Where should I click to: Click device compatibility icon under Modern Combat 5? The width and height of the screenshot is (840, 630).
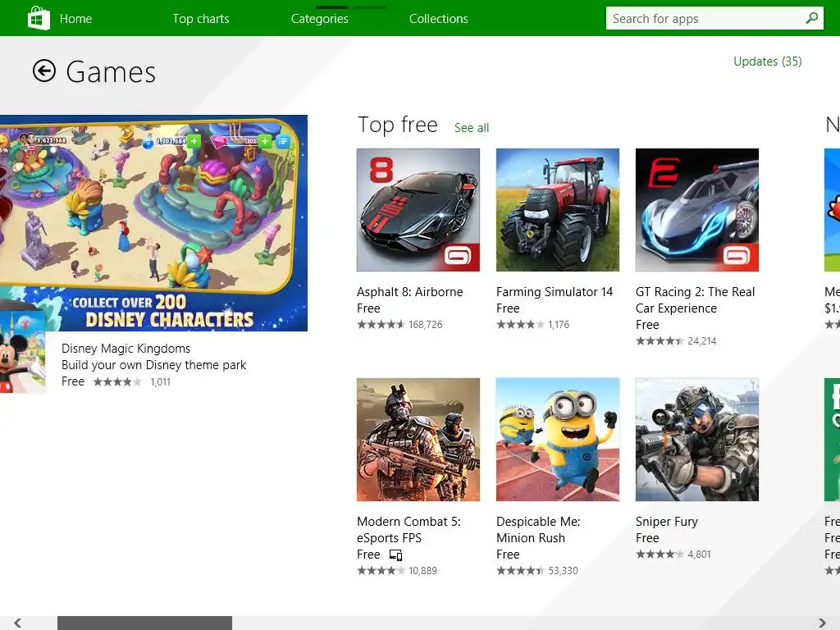tap(396, 555)
